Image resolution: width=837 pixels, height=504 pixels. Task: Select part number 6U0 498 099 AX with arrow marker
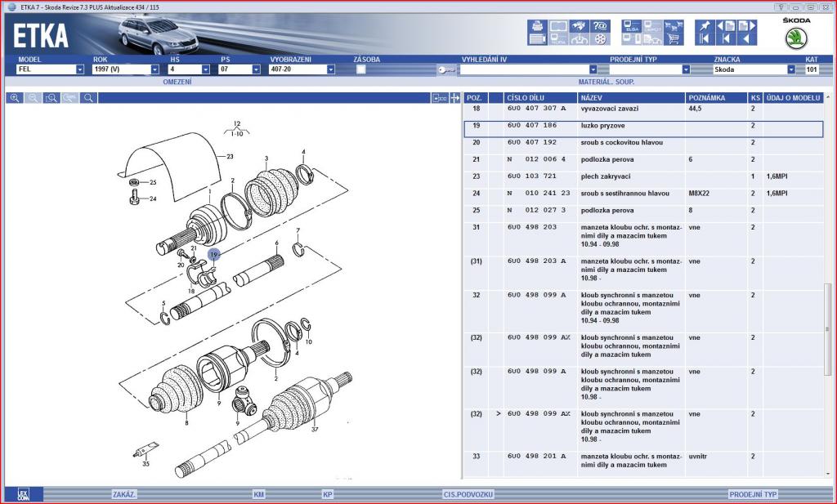click(x=539, y=414)
